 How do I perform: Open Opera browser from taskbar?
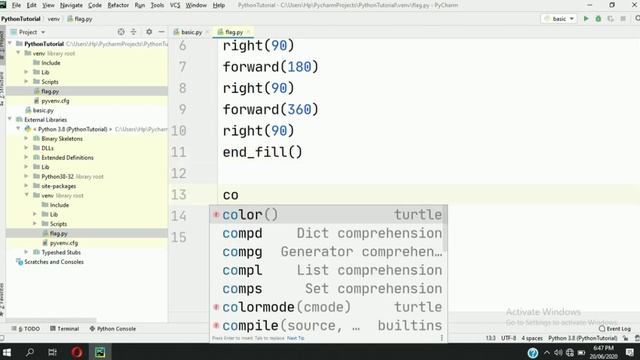[77, 352]
